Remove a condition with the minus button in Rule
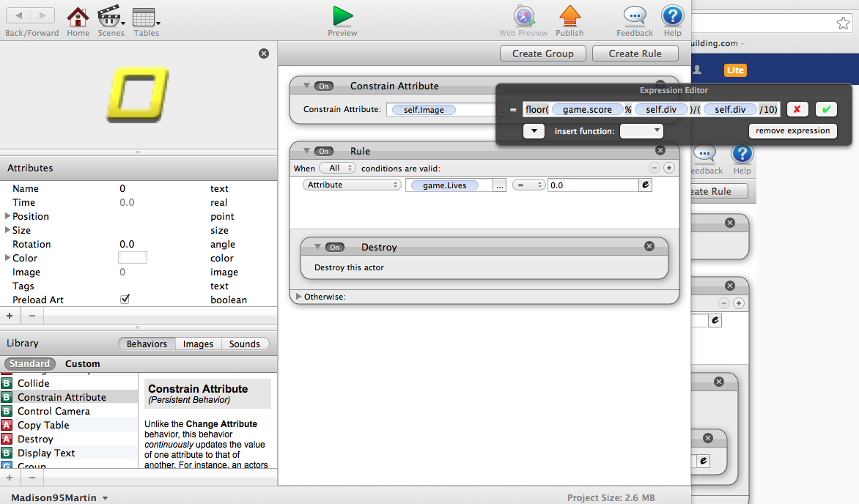The height and width of the screenshot is (504, 859). pos(654,168)
